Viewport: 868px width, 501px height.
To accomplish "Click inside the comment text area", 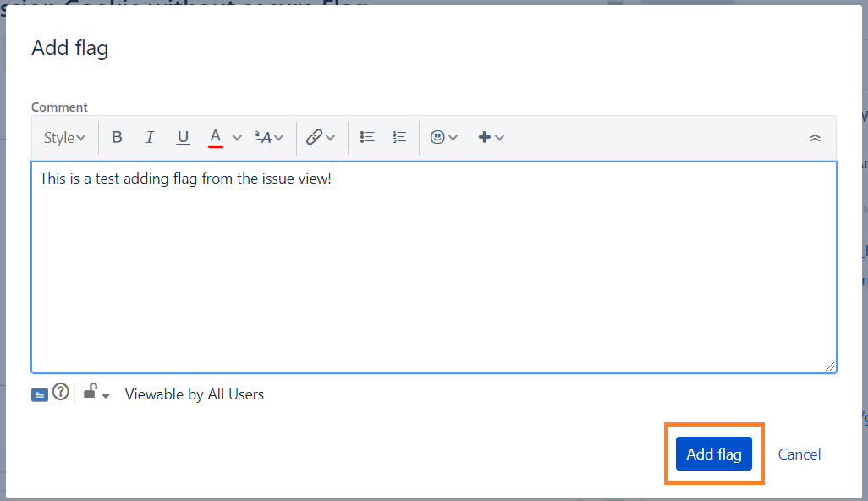I will (x=434, y=267).
